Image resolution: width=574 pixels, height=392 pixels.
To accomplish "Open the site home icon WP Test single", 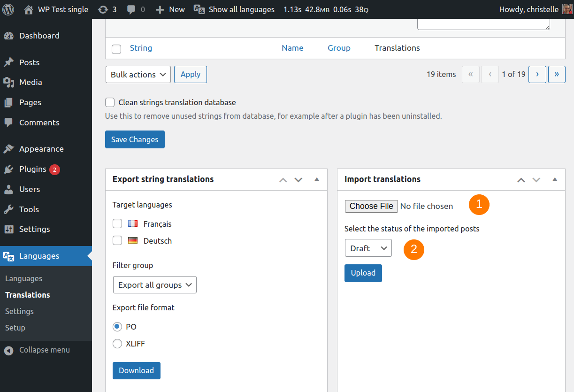I will [x=29, y=9].
